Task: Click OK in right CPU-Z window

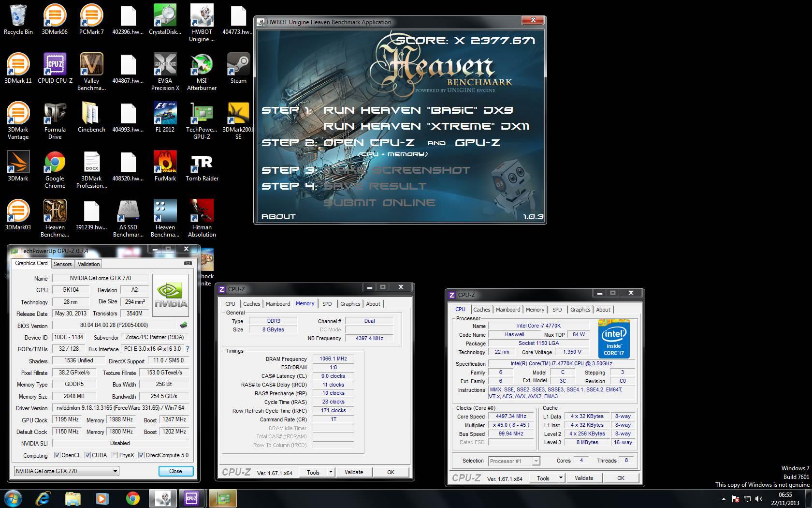Action: point(621,478)
